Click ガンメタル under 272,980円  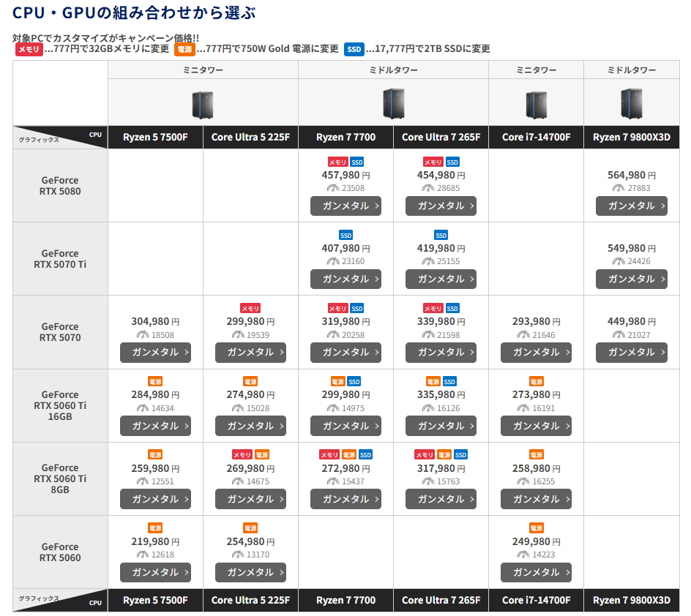click(x=345, y=499)
